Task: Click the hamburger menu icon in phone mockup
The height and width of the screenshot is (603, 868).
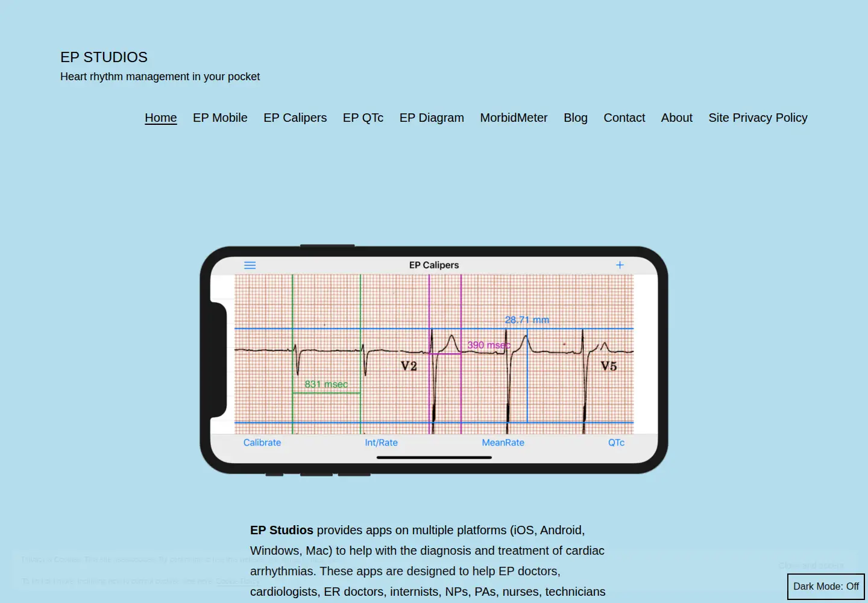Action: (x=250, y=265)
